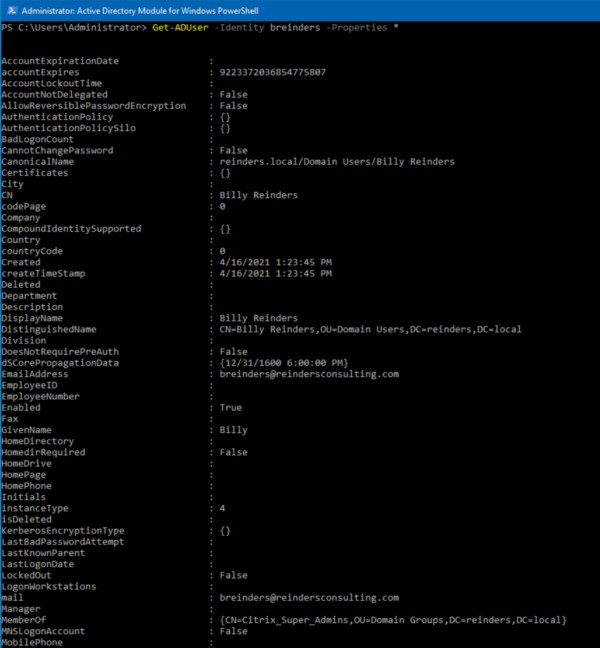Screen dimensions: 600x648
Task: Click the 'AccountNotDelegated' property name
Action: pyautogui.click(x=54, y=95)
